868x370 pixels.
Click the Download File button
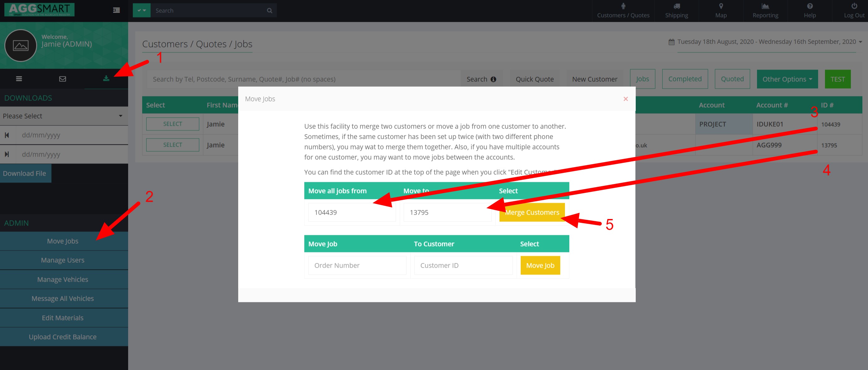(x=26, y=173)
